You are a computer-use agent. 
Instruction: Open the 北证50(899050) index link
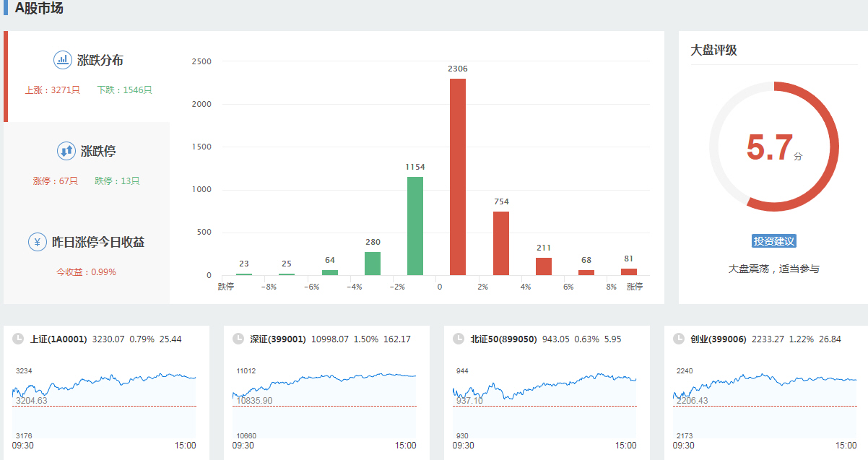(x=503, y=339)
